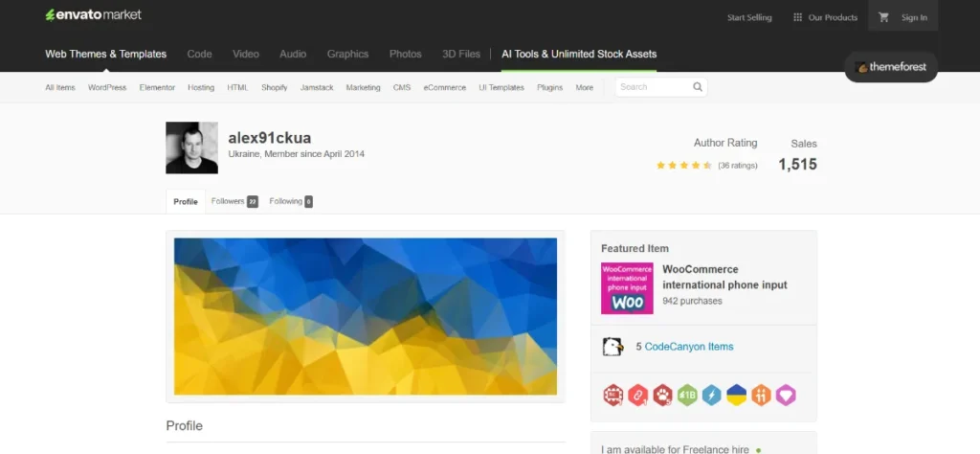
Task: Click the search magnifier icon
Action: pos(698,87)
